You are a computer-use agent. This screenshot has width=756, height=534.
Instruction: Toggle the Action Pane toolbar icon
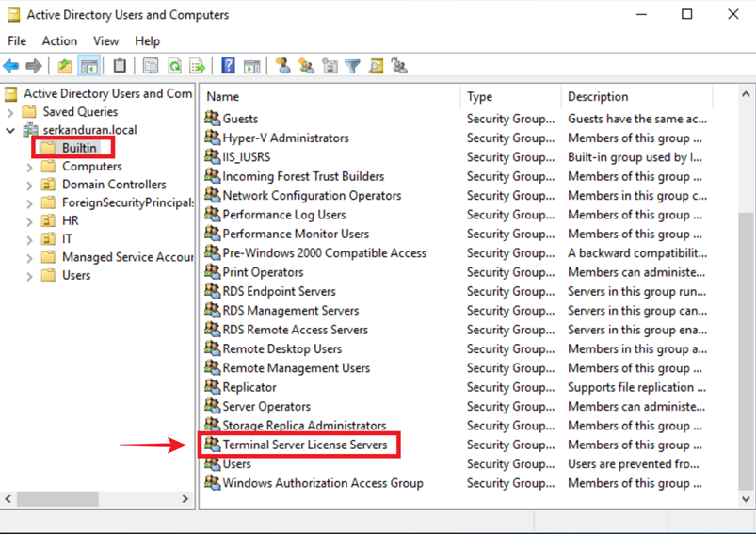click(251, 66)
